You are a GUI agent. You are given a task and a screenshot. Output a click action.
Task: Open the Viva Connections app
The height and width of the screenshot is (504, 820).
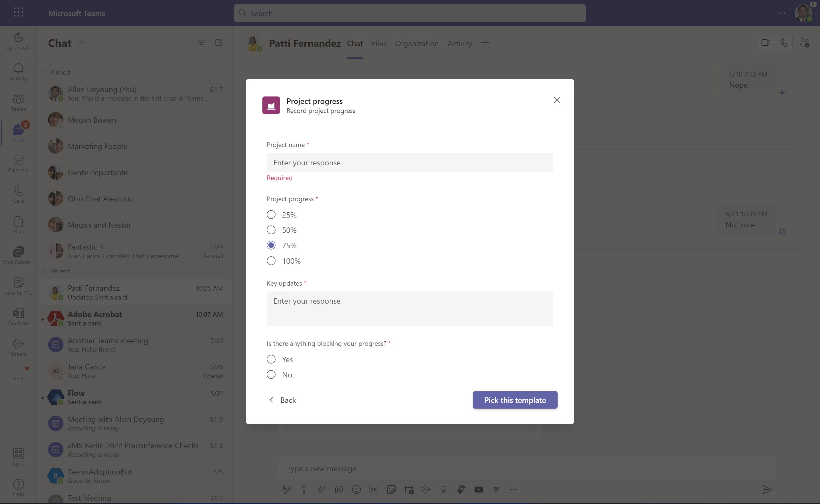coord(18,256)
